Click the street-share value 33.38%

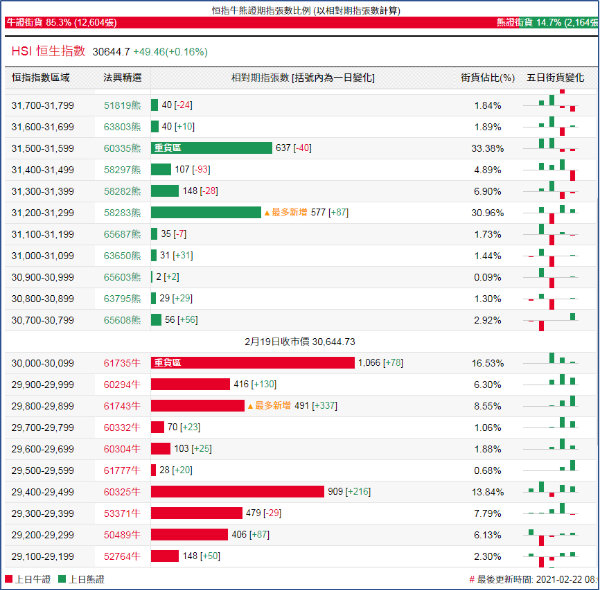[488, 148]
